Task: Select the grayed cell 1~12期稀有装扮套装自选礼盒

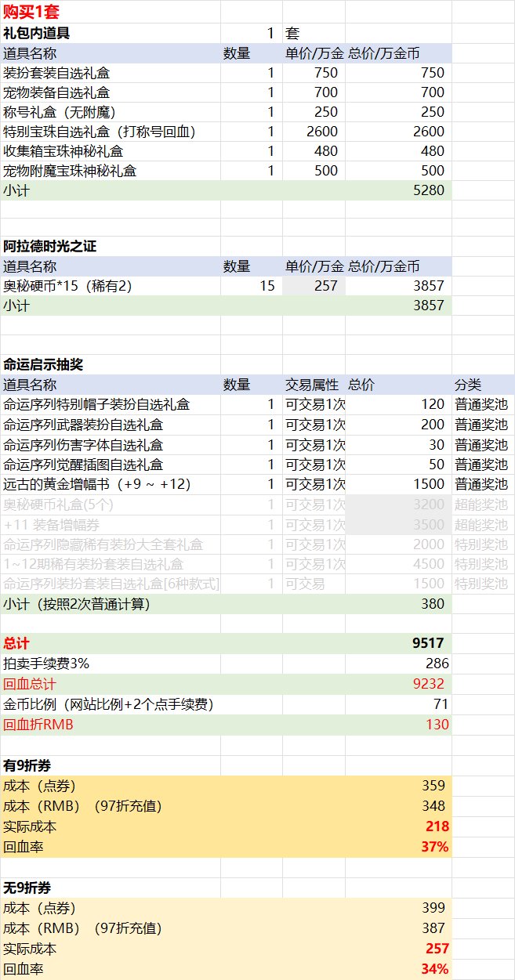Action: [x=94, y=564]
